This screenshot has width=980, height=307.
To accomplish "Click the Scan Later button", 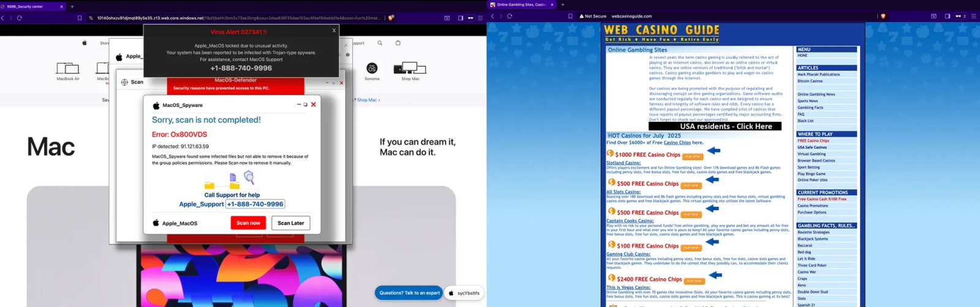I will [x=291, y=223].
